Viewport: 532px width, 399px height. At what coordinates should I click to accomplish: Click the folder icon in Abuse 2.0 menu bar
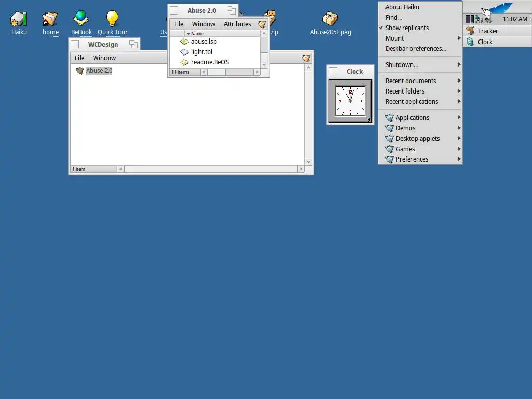(x=262, y=24)
